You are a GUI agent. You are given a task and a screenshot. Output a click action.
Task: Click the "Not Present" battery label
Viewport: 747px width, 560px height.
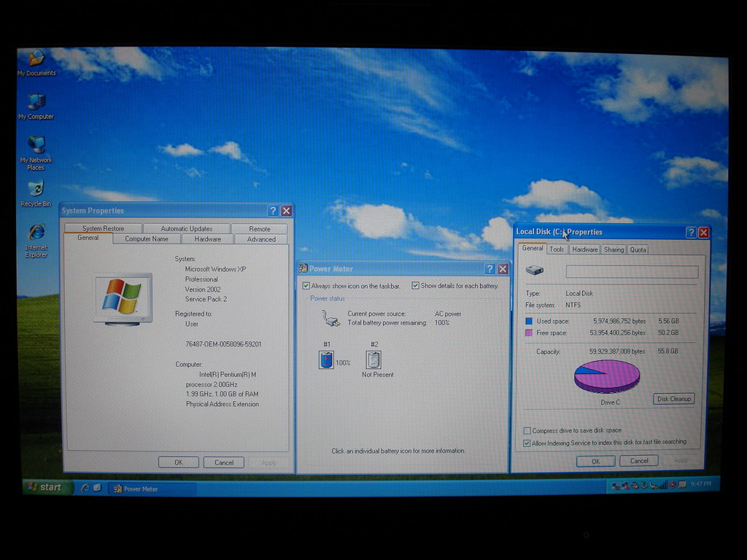point(378,374)
